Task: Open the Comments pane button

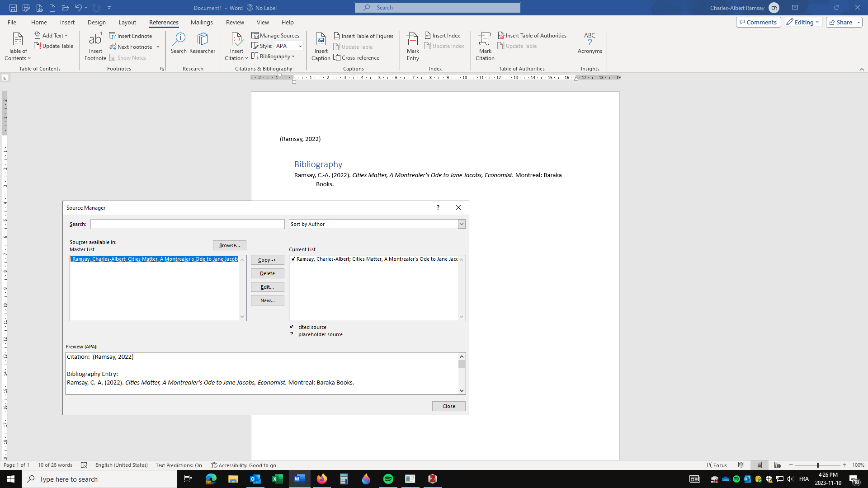Action: [758, 22]
